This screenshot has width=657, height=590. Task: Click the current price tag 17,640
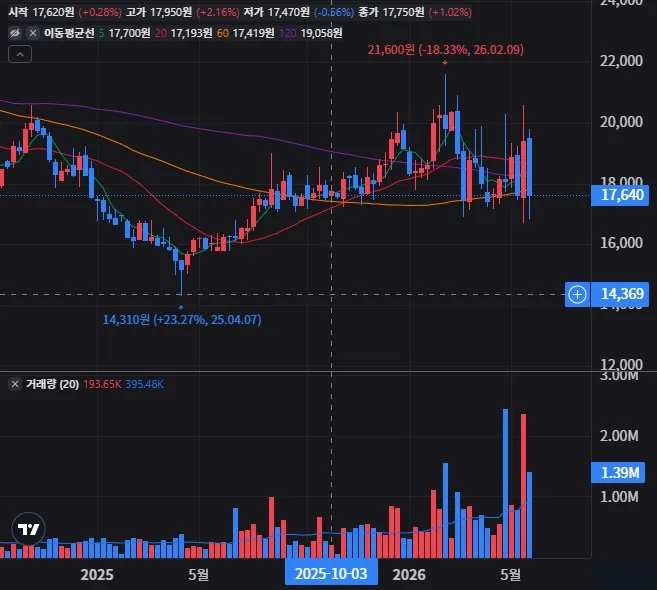point(620,195)
